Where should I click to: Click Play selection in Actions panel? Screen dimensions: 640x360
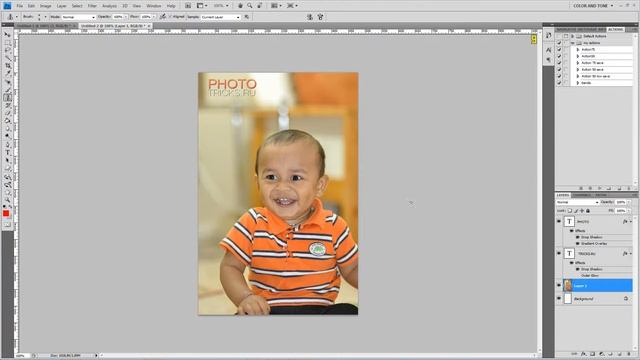pyautogui.click(x=600, y=188)
